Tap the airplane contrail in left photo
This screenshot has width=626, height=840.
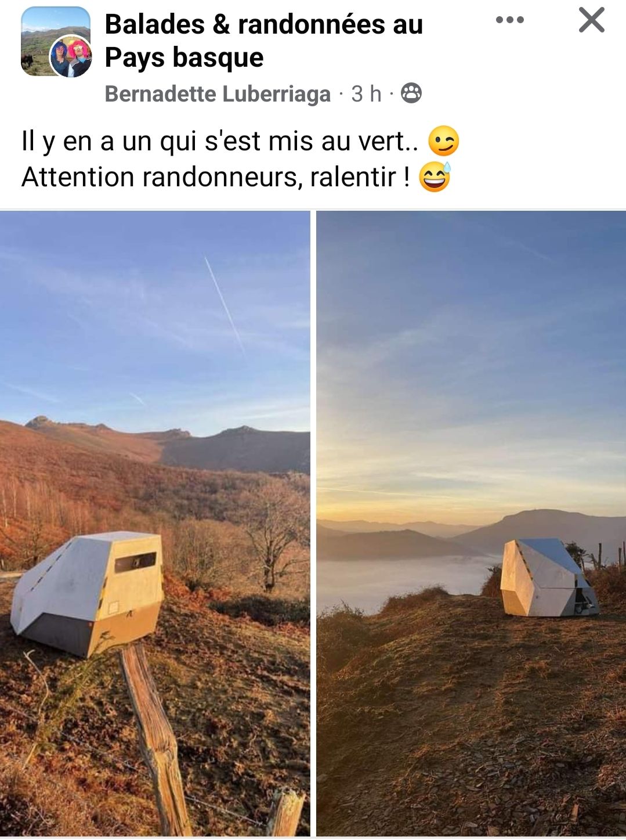225,305
